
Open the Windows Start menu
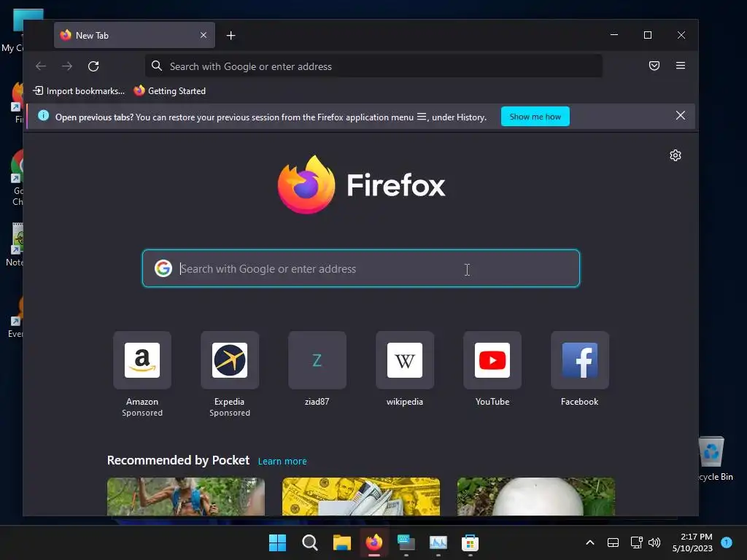click(x=277, y=542)
